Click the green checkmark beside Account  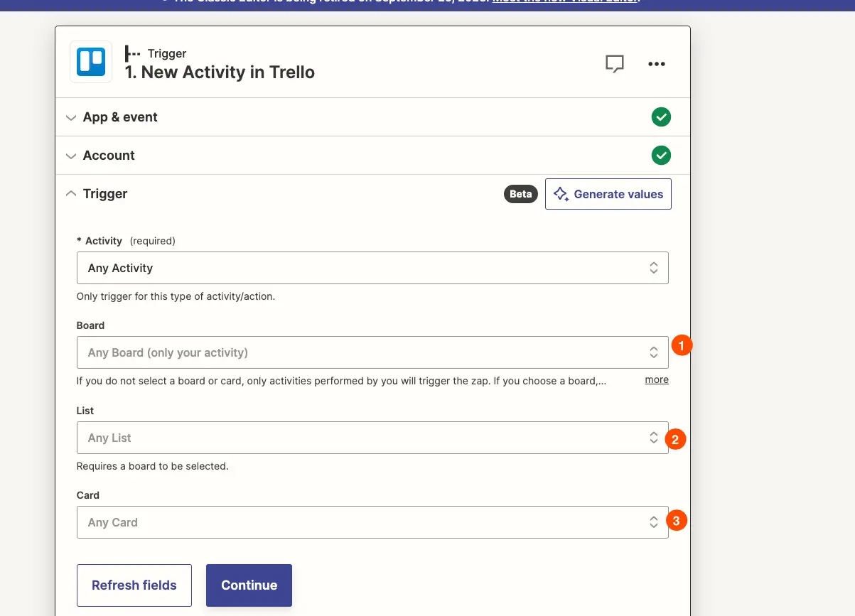tap(661, 156)
